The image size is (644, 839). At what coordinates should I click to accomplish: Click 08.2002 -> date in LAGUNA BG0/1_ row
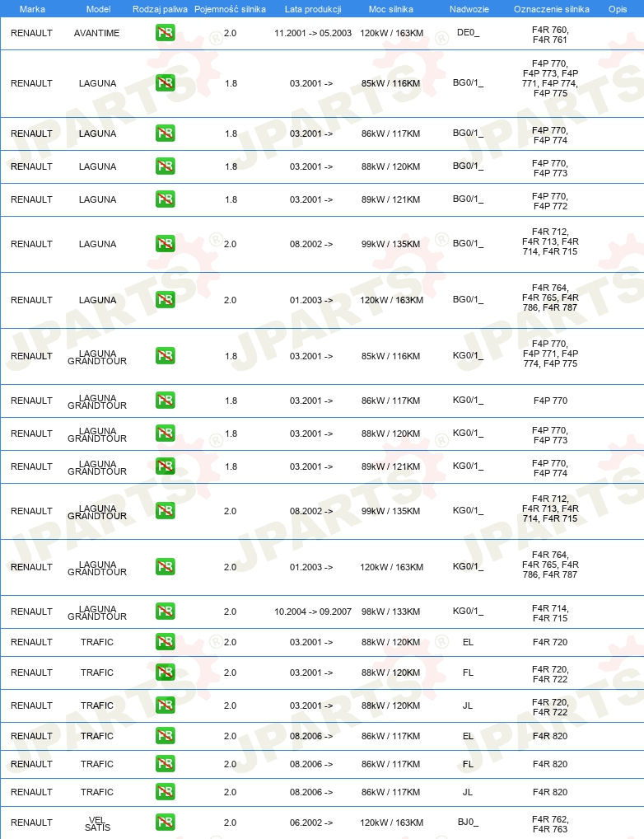click(x=311, y=244)
